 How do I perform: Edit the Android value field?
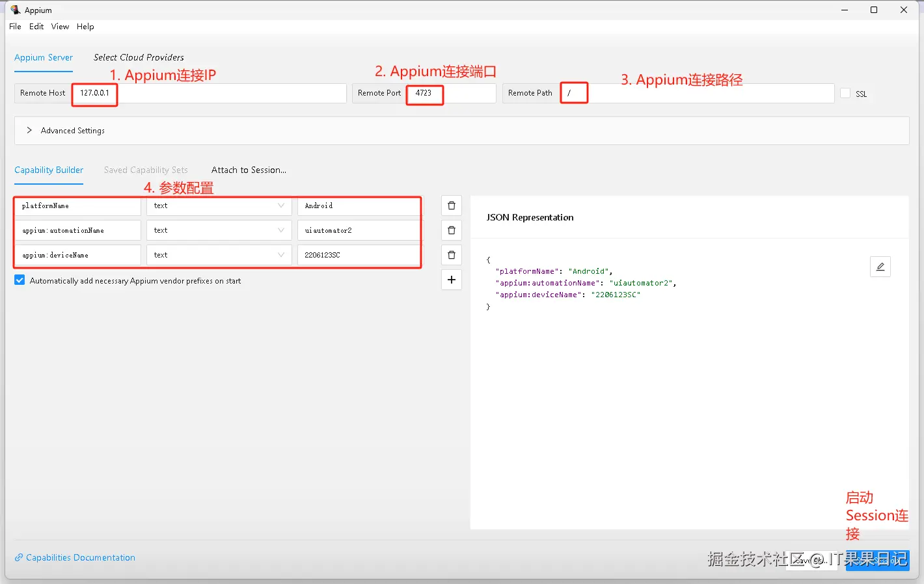point(359,206)
